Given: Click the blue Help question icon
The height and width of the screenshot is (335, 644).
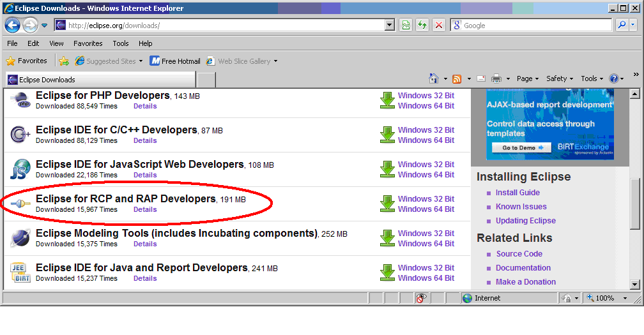Looking at the screenshot, I should (613, 78).
